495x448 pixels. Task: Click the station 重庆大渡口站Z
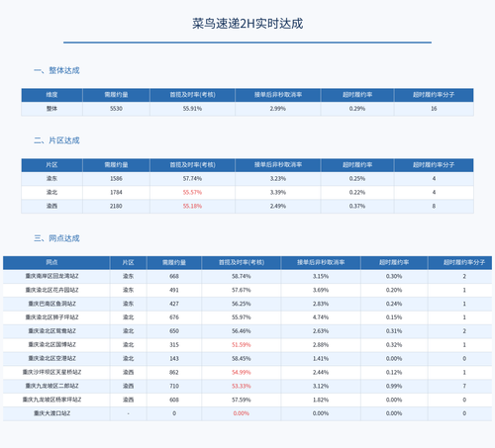coord(51,413)
